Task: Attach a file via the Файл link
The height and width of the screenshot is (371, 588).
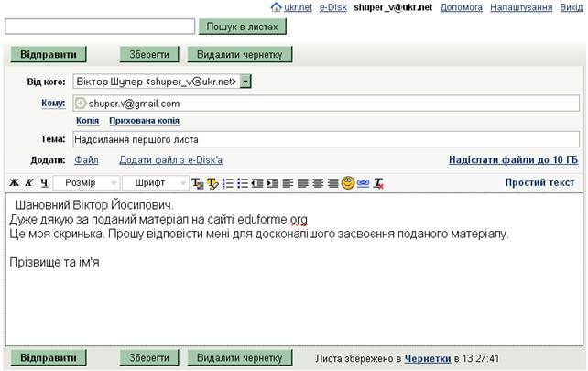Action: (x=86, y=160)
